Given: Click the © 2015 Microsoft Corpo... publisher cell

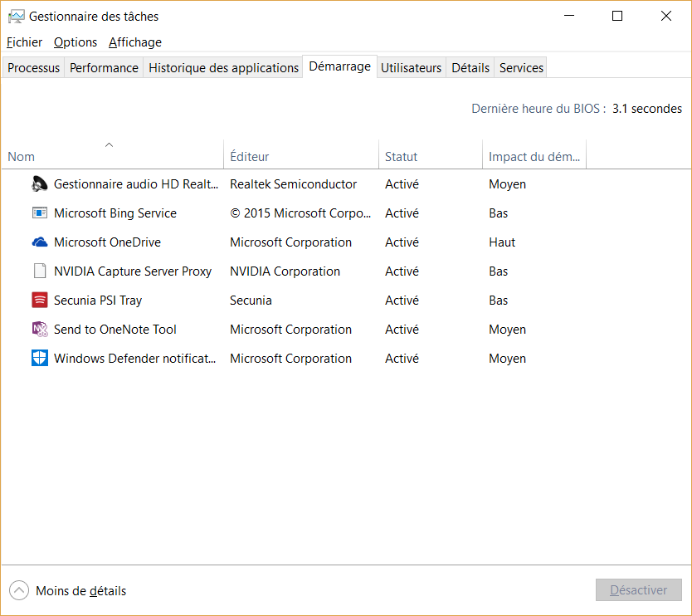Looking at the screenshot, I should tap(300, 213).
